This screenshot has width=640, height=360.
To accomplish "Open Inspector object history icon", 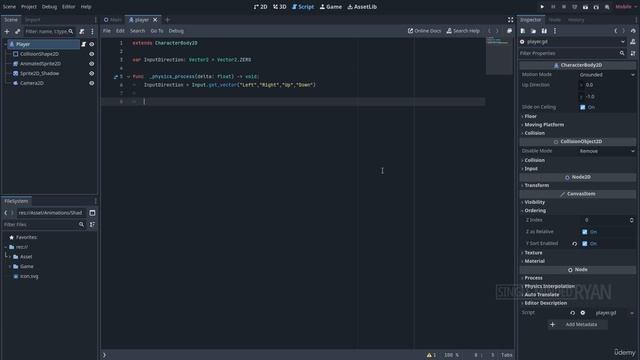I will pos(633,31).
